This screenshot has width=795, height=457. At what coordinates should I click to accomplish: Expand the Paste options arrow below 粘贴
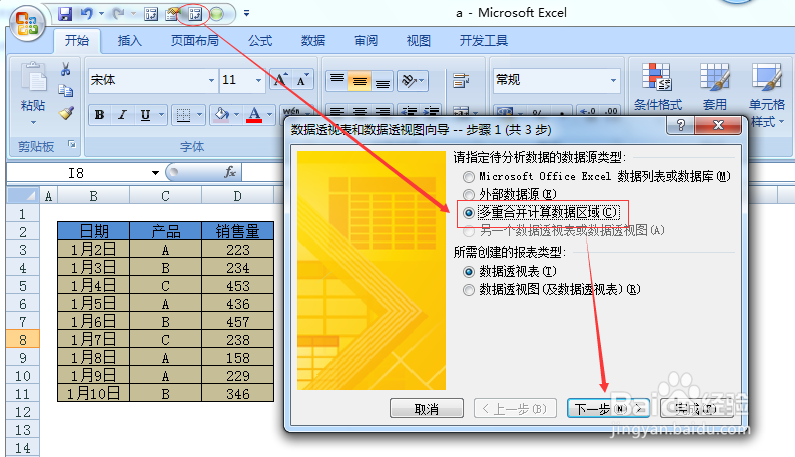pos(33,122)
